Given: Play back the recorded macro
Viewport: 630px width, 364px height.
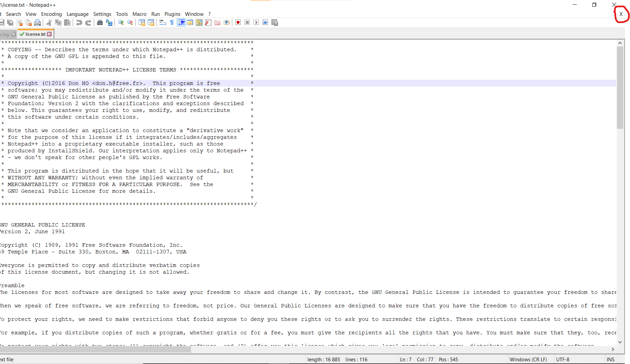Looking at the screenshot, I should pos(256,23).
